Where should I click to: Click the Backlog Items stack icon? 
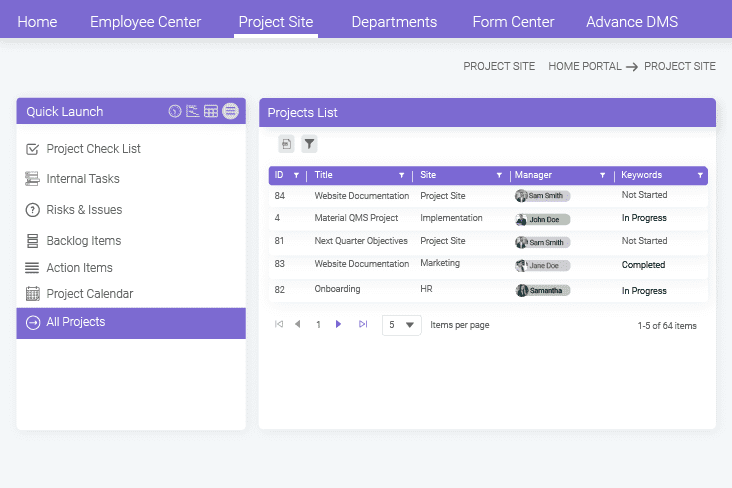coord(32,241)
